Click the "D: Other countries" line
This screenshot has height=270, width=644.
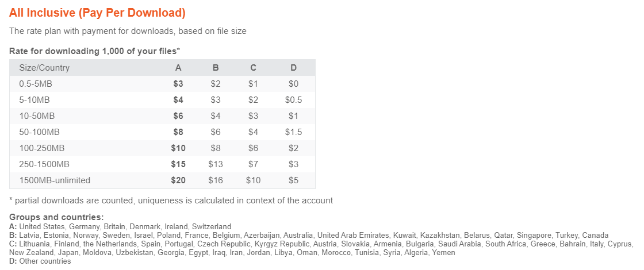(40, 261)
